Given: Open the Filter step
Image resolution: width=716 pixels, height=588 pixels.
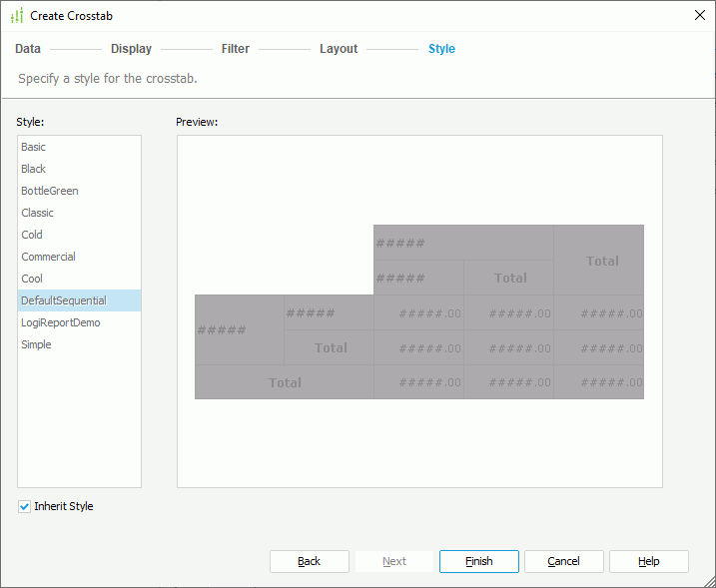Looking at the screenshot, I should (x=236, y=49).
